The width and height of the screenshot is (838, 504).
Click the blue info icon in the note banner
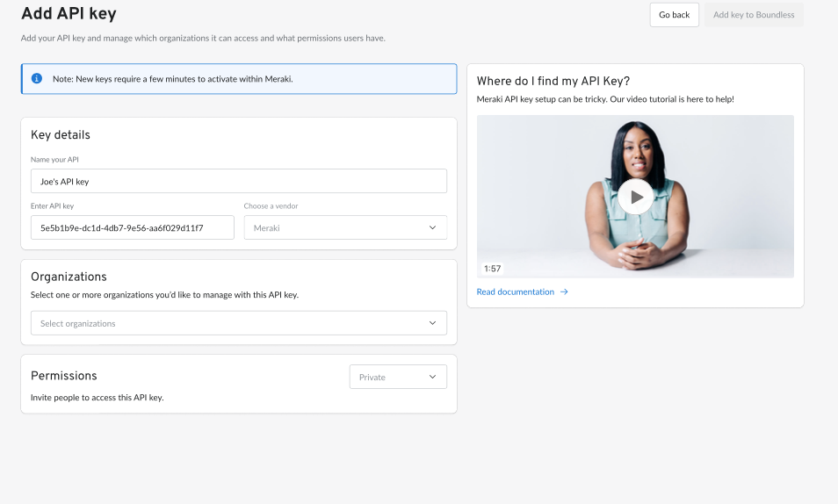tap(37, 78)
